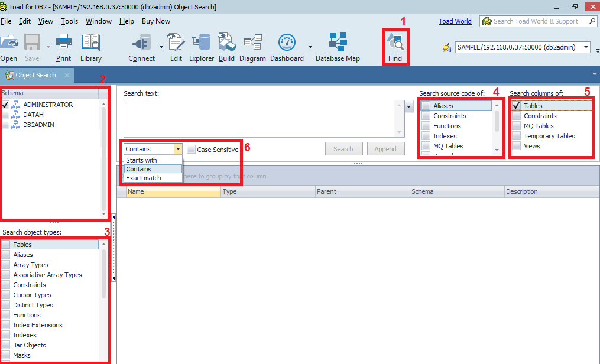Image resolution: width=600 pixels, height=364 pixels.
Task: Select 'Starts with' from match list
Action: (x=141, y=160)
